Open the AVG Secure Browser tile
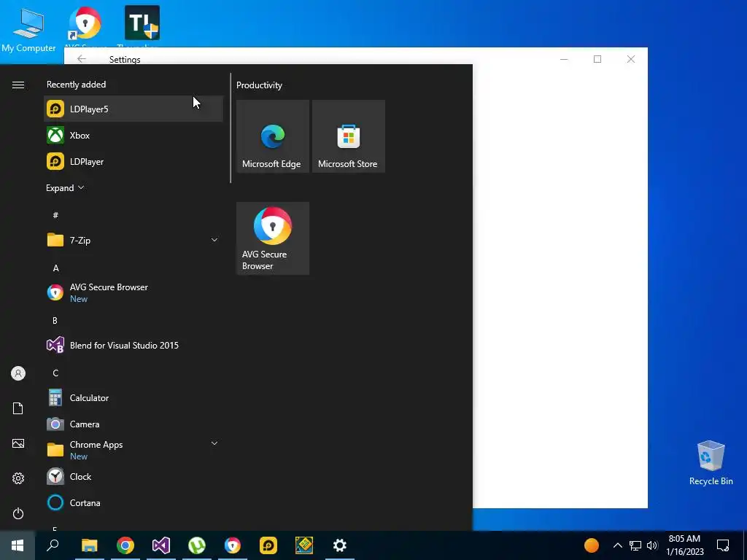 coord(273,238)
